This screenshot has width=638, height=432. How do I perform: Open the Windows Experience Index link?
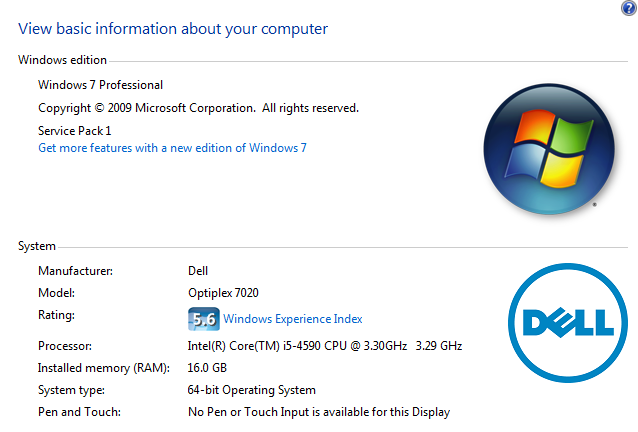click(x=292, y=319)
